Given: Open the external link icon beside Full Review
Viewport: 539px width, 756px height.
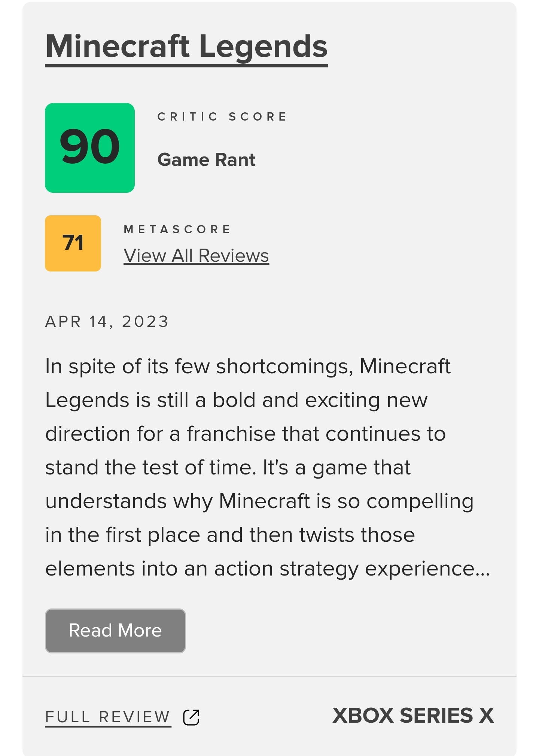Looking at the screenshot, I should (x=191, y=717).
